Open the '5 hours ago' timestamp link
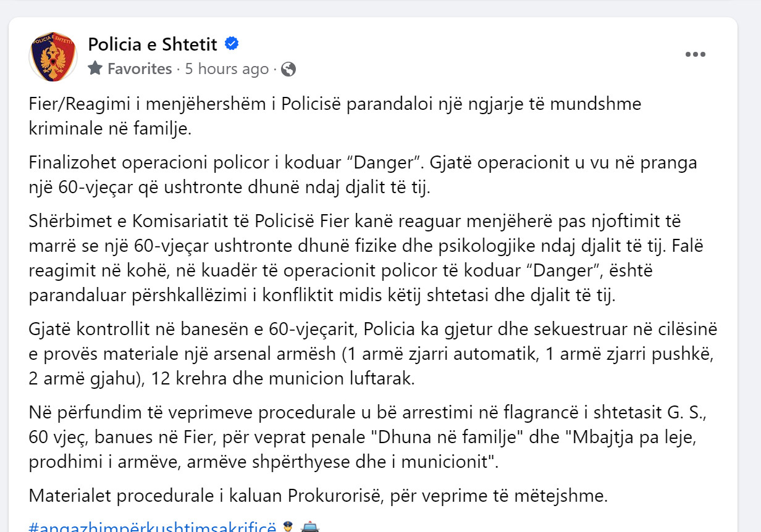 (x=227, y=69)
